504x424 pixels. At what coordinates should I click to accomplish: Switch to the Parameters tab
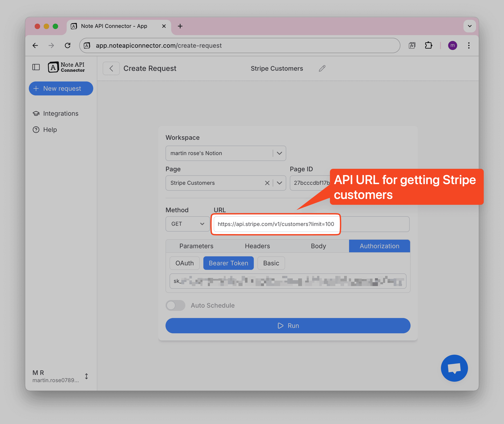pos(196,246)
